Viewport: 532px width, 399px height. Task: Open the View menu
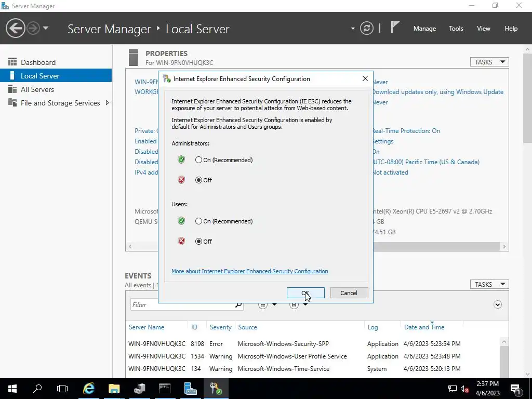(483, 29)
